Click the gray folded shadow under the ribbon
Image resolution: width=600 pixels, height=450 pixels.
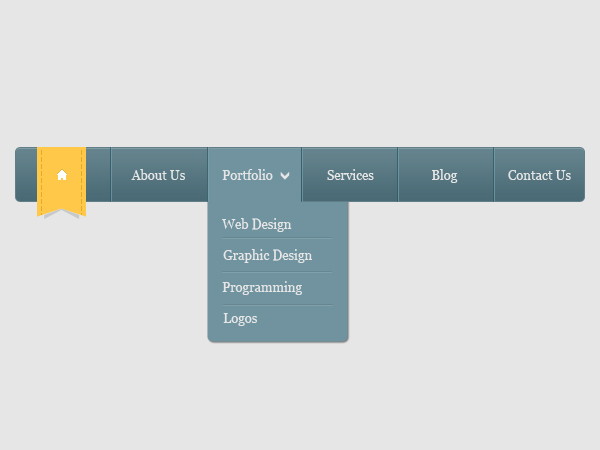click(x=62, y=214)
